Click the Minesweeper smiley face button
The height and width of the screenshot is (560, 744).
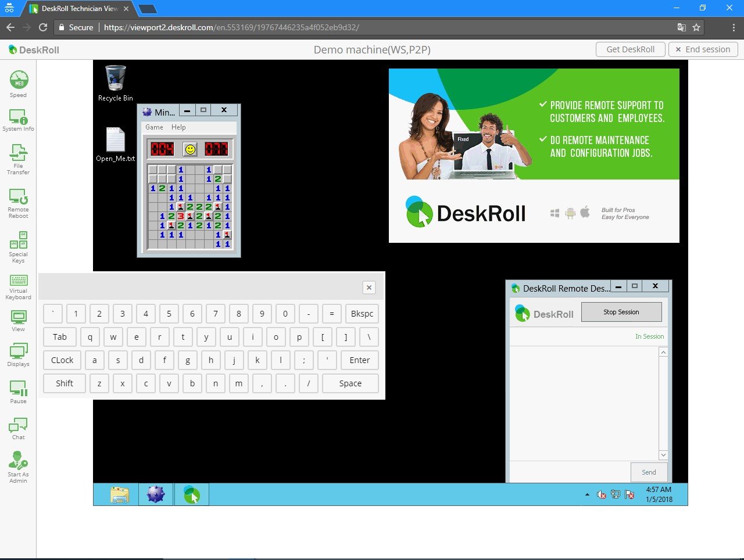click(x=190, y=149)
